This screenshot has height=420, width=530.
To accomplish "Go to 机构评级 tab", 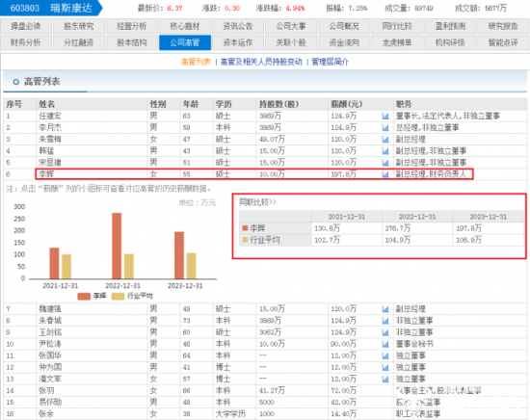I will (450, 42).
